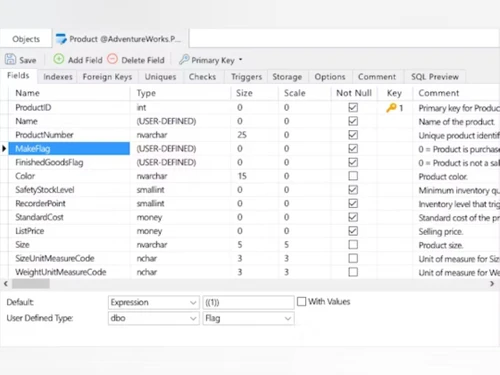This screenshot has width=500, height=375.
Task: Toggle Not Null for StandardCost
Action: click(x=353, y=217)
